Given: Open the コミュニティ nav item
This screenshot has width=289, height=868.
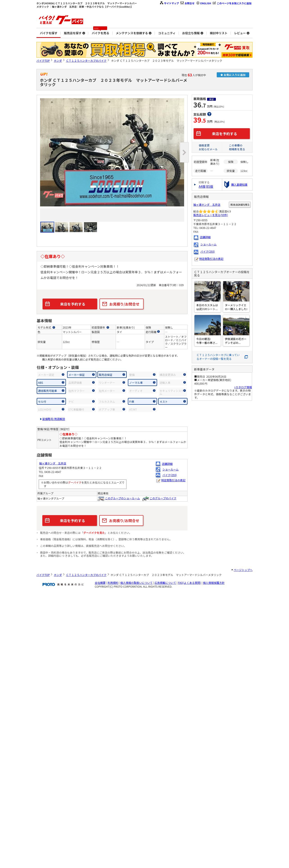Looking at the screenshot, I should coord(167,33).
